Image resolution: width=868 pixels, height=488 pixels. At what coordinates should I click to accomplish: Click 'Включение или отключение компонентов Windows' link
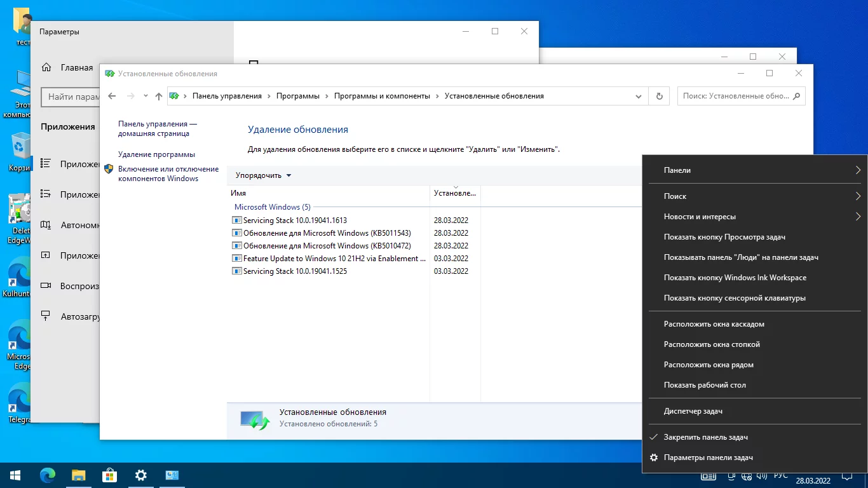[x=168, y=173]
